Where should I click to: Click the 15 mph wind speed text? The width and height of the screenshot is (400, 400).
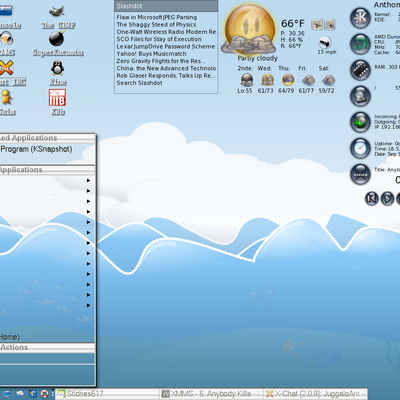point(327,52)
